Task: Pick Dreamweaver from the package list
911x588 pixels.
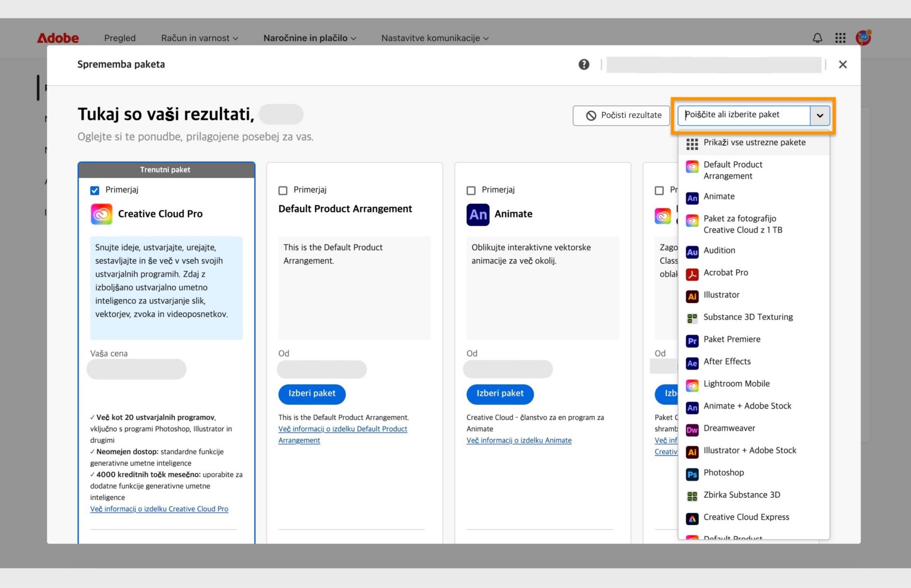Action: coord(729,428)
